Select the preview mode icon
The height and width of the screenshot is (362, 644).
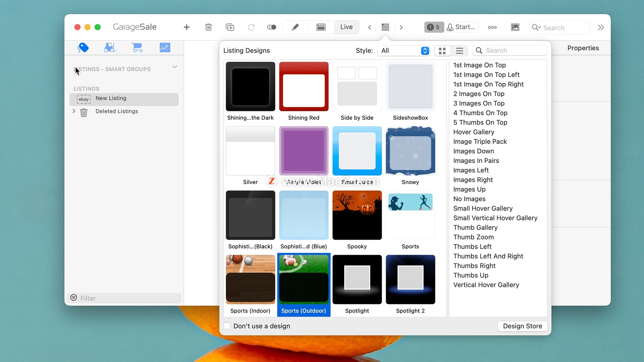[321, 27]
